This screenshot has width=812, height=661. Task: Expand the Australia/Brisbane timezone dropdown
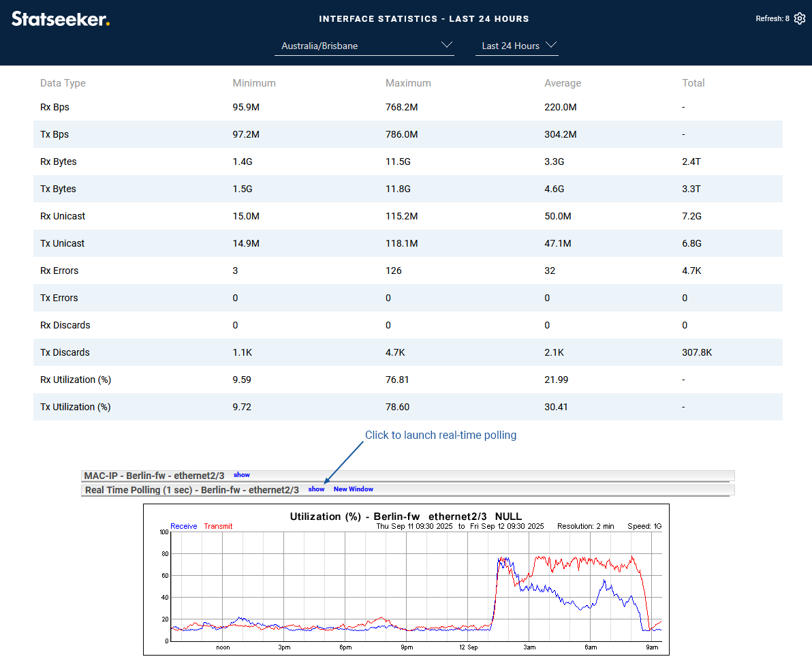[x=364, y=46]
